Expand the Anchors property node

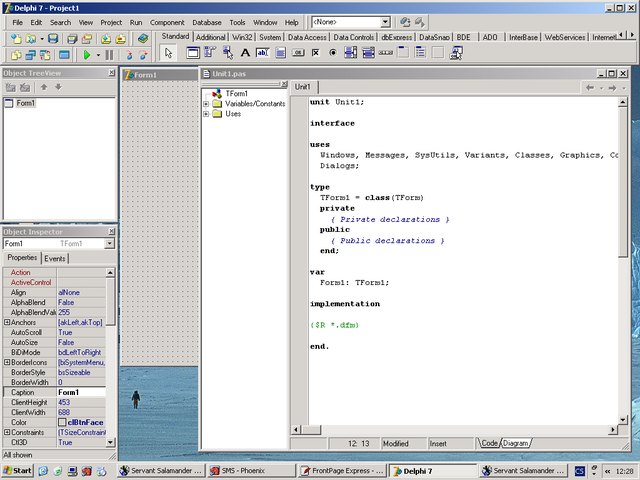pyautogui.click(x=7, y=322)
